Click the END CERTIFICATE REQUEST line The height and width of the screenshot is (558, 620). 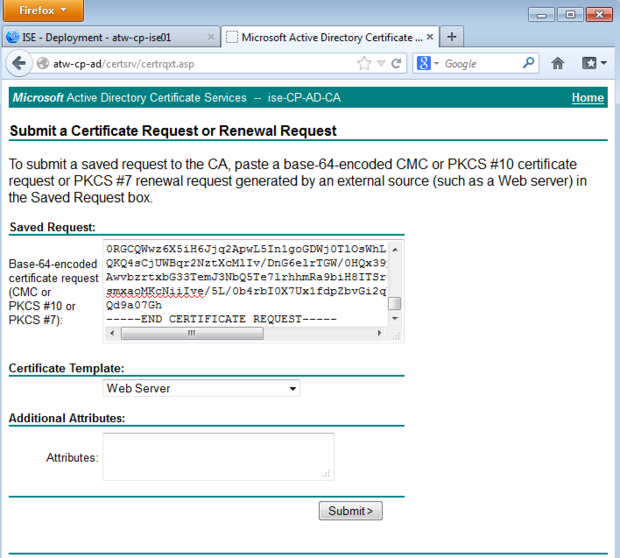point(221,319)
